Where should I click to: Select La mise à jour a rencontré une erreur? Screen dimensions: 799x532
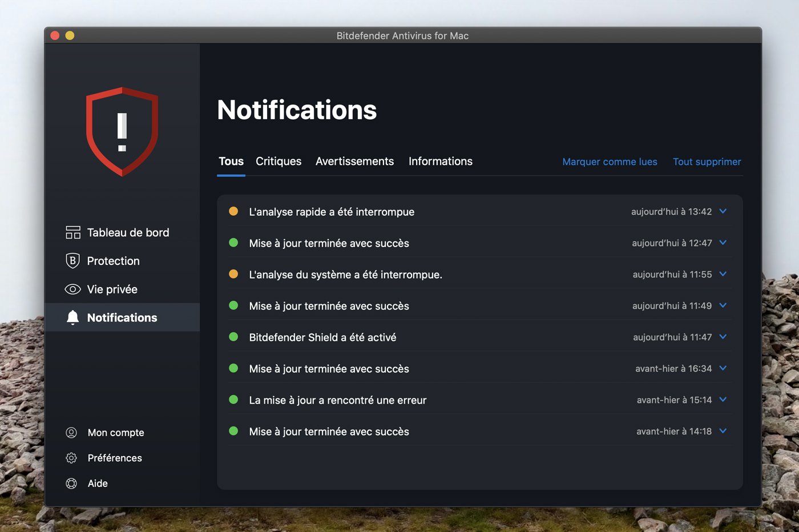point(338,400)
